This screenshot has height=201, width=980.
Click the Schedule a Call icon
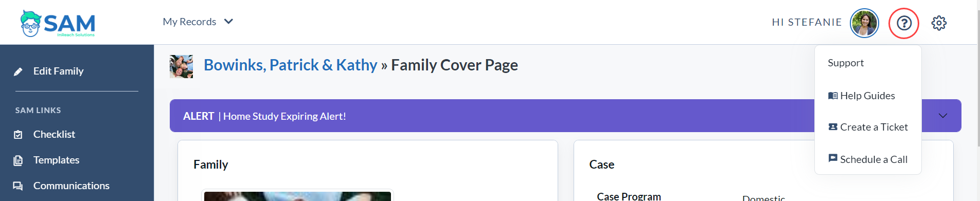833,158
